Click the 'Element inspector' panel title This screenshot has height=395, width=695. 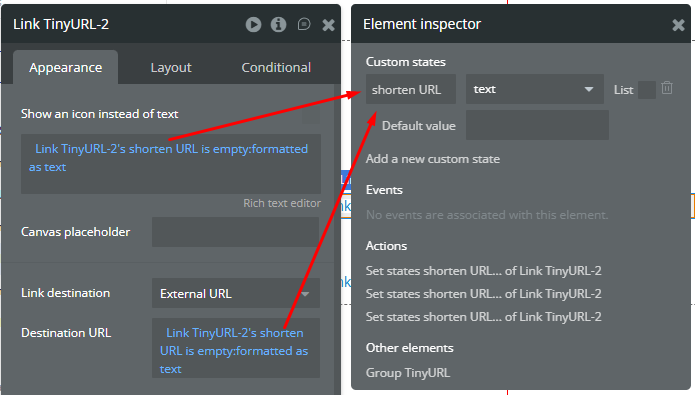coord(422,24)
